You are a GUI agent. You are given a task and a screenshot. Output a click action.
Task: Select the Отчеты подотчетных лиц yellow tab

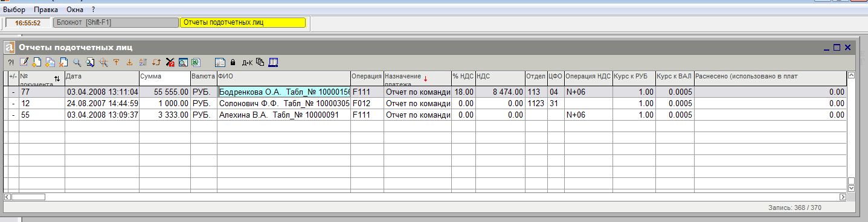tap(243, 22)
